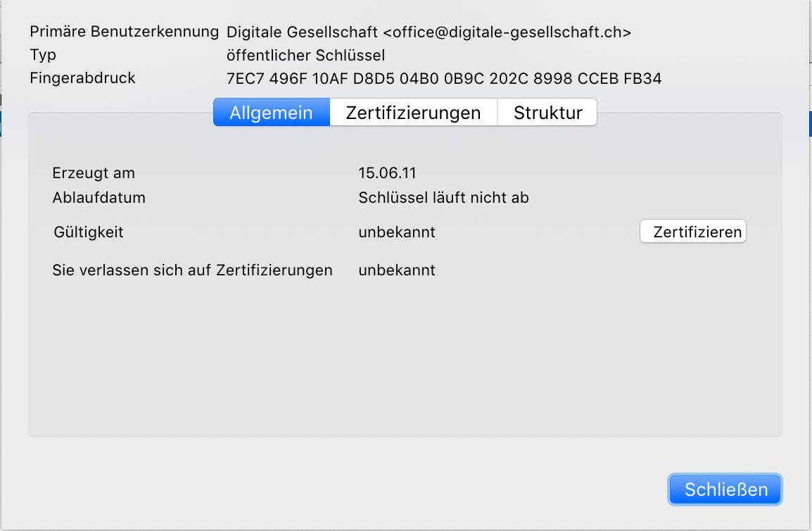Screen dimensions: 812x531
Task: Click the unbekannt value beside Sie verlassen sich
Action: (397, 270)
